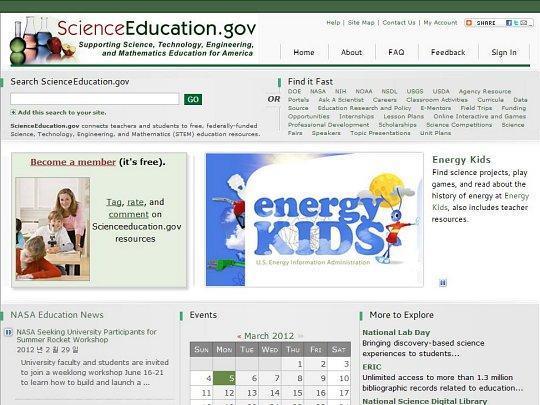Pause the NASA Education News ticker
Viewport: 540px width, 405px height.
click(x=8, y=332)
